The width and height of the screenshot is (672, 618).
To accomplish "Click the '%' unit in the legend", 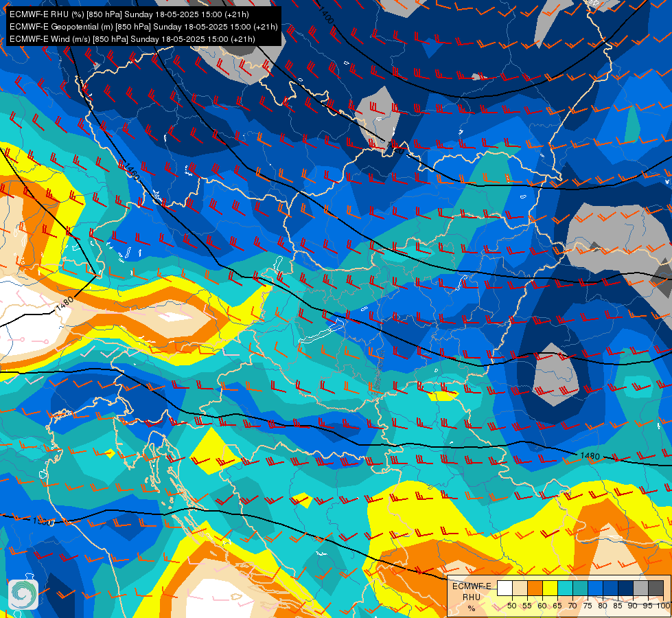I will (x=472, y=608).
